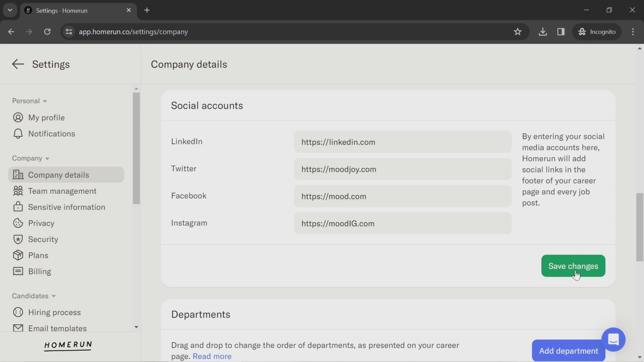Click the Facebook URL field

402,196
